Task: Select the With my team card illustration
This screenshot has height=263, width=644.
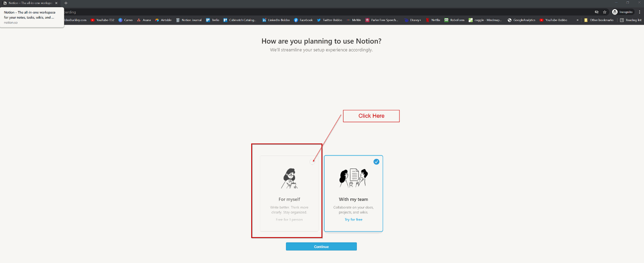Action: 353,177
